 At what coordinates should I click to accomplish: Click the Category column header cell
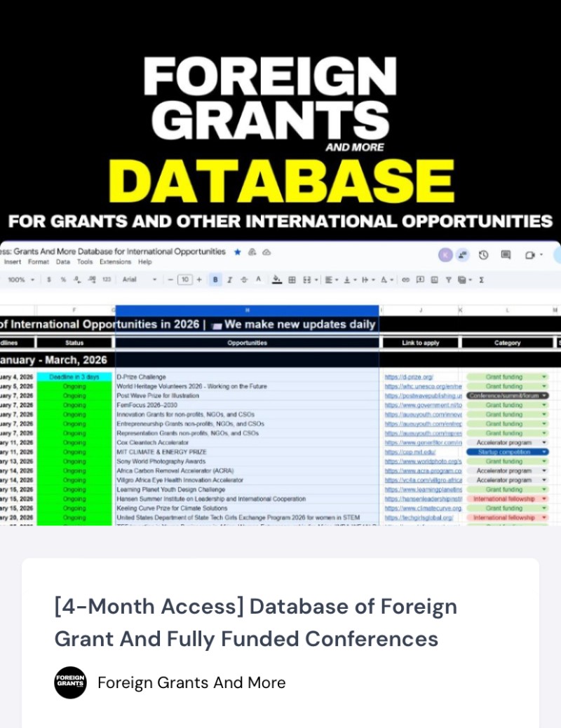[508, 343]
